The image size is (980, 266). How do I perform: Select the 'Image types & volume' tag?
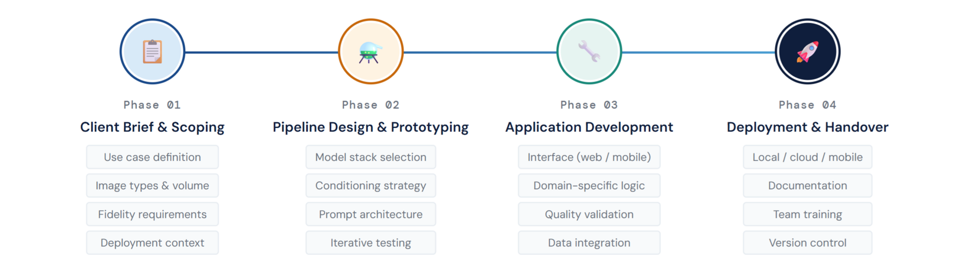click(152, 186)
